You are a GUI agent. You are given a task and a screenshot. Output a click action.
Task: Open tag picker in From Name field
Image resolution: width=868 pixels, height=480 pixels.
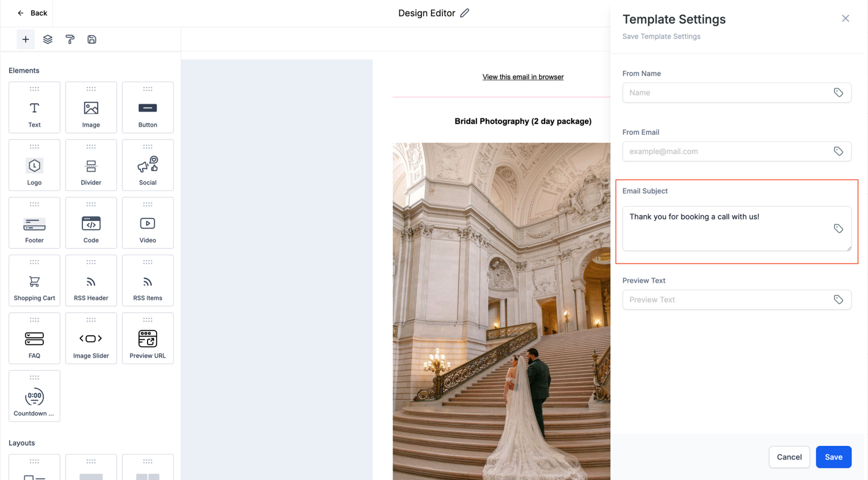click(x=838, y=93)
